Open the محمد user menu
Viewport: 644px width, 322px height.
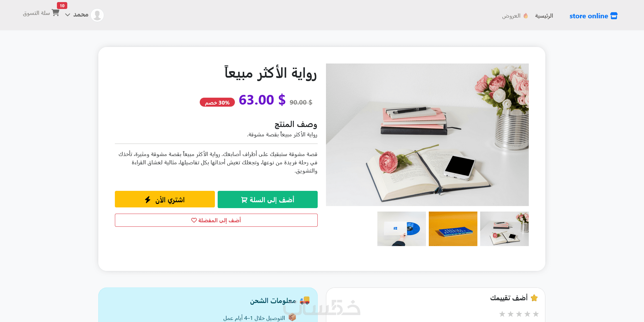(81, 14)
